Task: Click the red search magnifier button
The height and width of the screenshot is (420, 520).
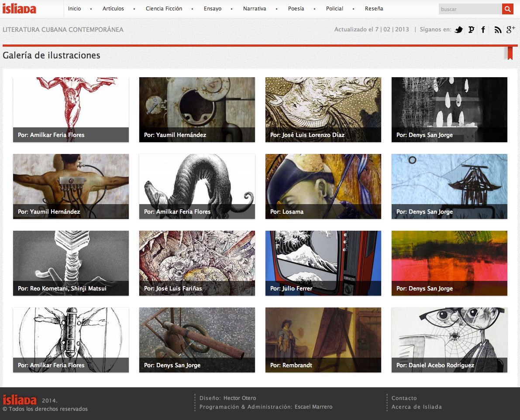Action: [507, 9]
